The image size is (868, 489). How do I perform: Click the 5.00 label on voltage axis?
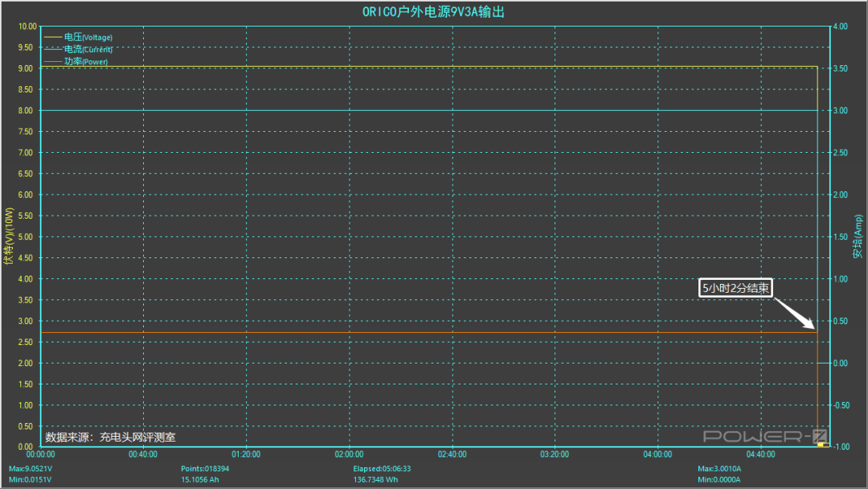(x=26, y=236)
